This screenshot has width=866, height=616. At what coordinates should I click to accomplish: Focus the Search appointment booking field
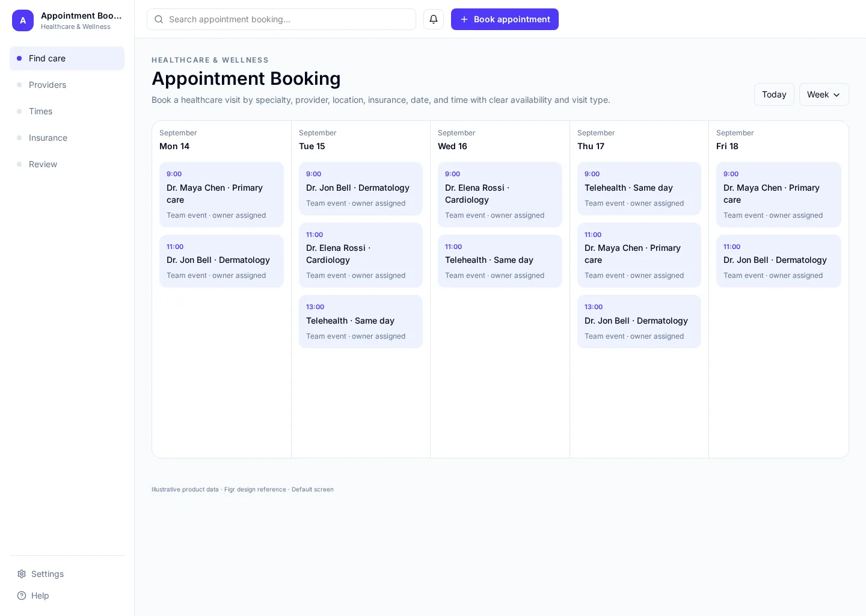[x=281, y=19]
